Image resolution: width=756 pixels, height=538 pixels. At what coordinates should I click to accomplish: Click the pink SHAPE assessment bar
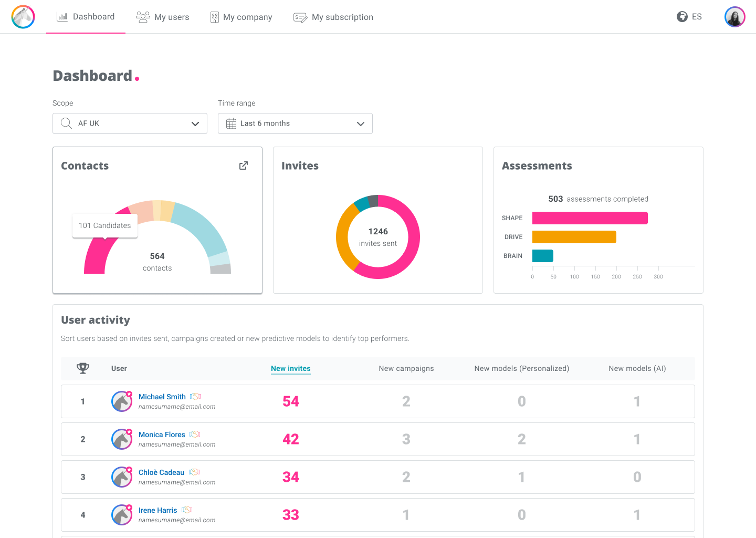coord(590,218)
